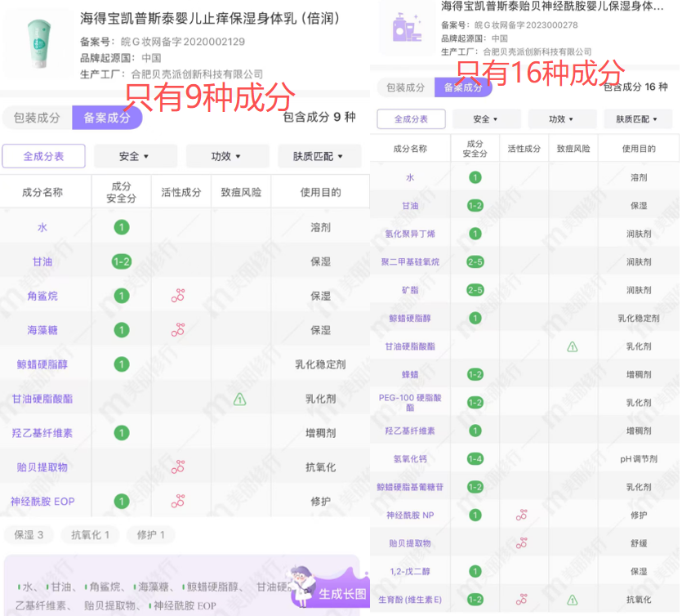Open ingredient 甘油硬脂酸酯 in left list
Image resolution: width=682 pixels, height=616 pixels.
point(42,399)
